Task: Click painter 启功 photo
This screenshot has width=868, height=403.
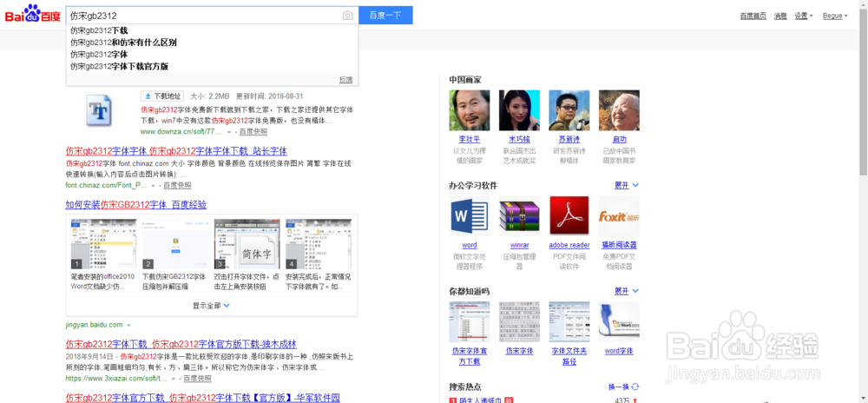Action: point(619,110)
